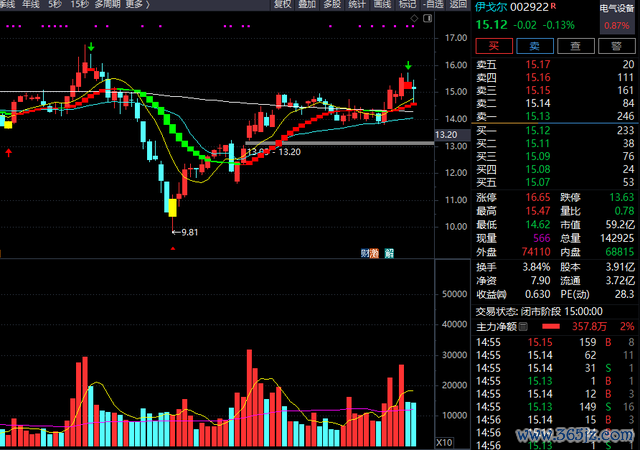Expand the 更多 periods dropdown

coord(137,5)
